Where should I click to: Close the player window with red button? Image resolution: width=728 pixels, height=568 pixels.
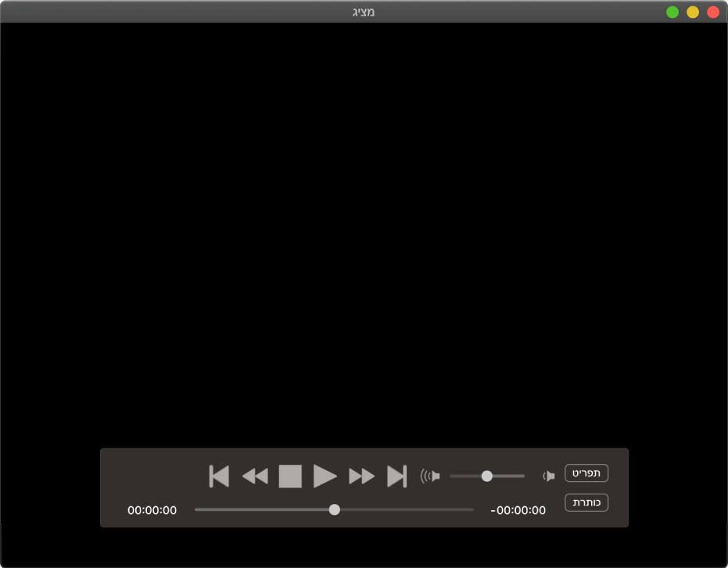(x=713, y=12)
